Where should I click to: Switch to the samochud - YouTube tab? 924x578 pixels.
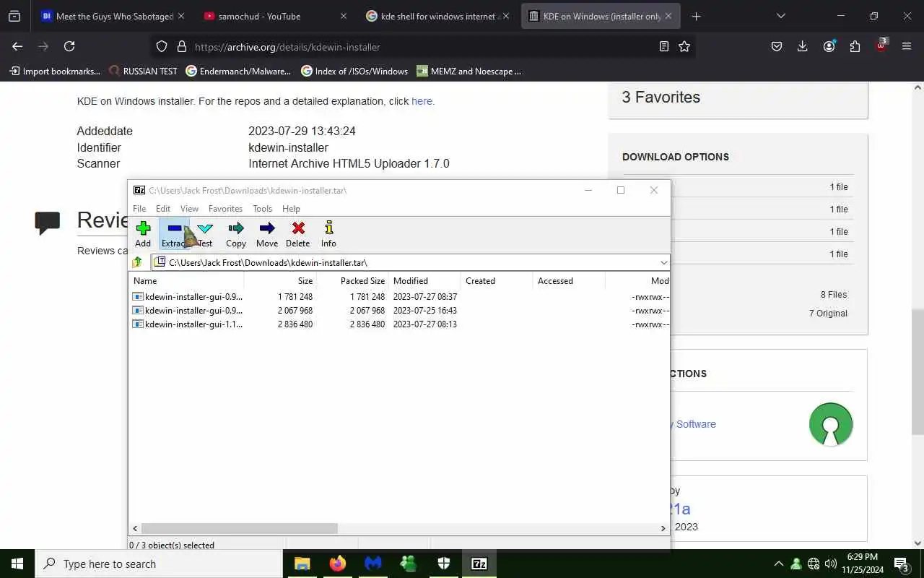tap(274, 16)
